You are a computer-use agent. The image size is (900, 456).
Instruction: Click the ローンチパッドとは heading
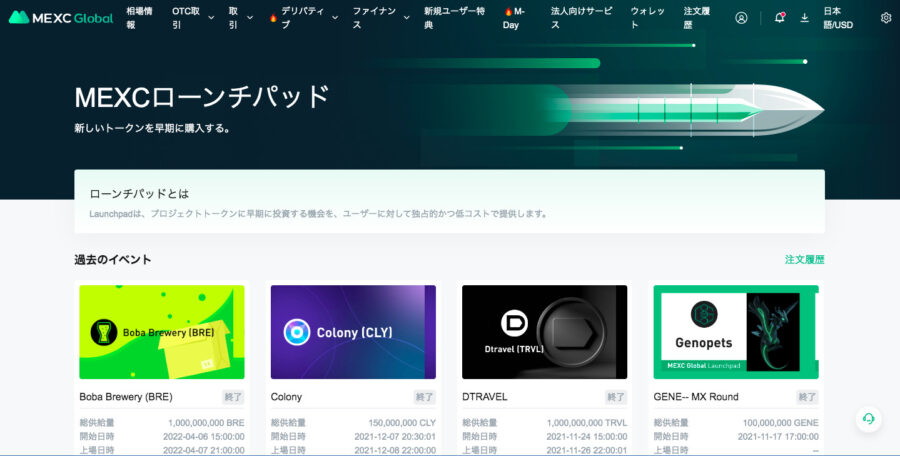click(x=139, y=194)
